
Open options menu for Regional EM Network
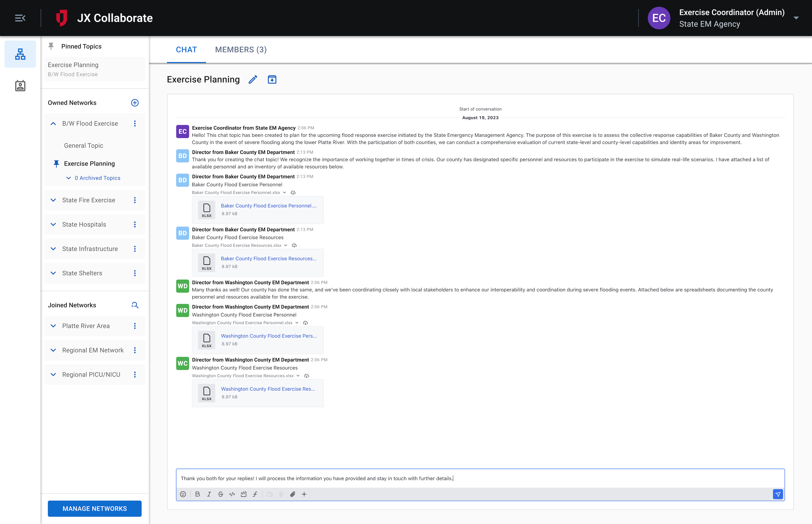pyautogui.click(x=135, y=350)
